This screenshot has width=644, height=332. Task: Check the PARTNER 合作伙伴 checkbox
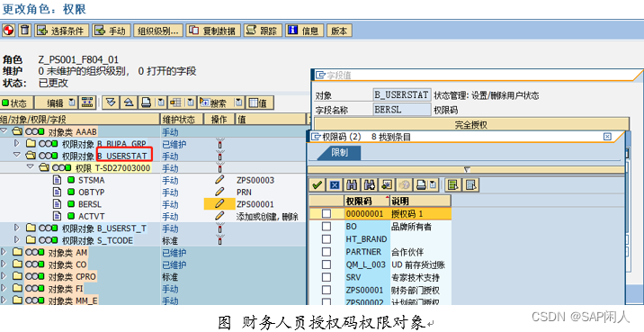point(326,252)
